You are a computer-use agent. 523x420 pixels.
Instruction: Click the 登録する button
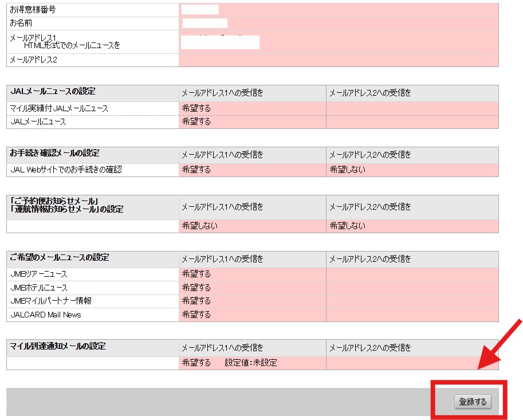click(473, 402)
